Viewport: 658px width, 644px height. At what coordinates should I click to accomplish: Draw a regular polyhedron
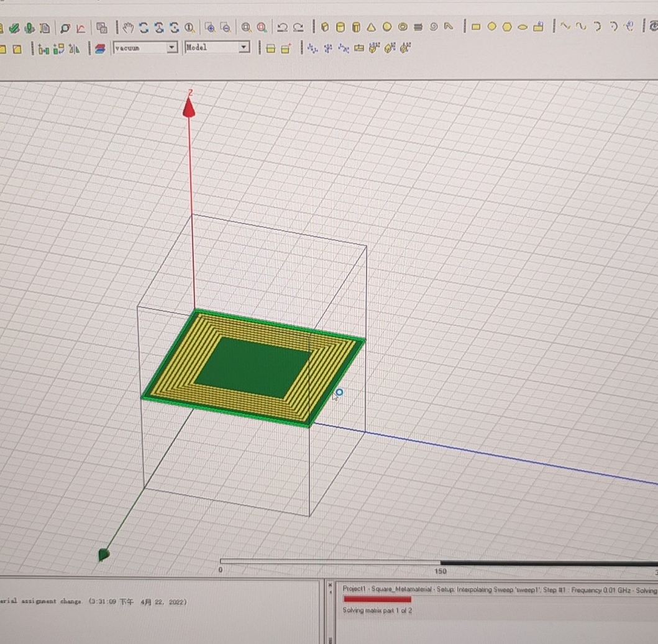(356, 27)
